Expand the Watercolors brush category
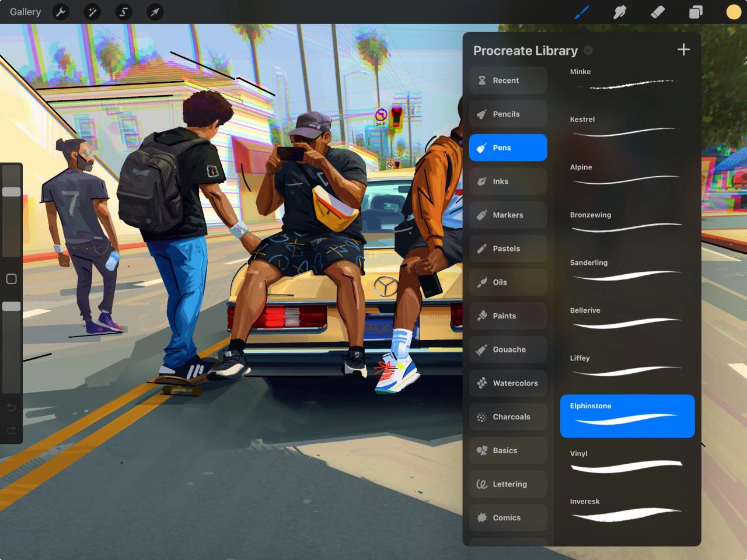Screen dimensions: 747x560 (508, 383)
